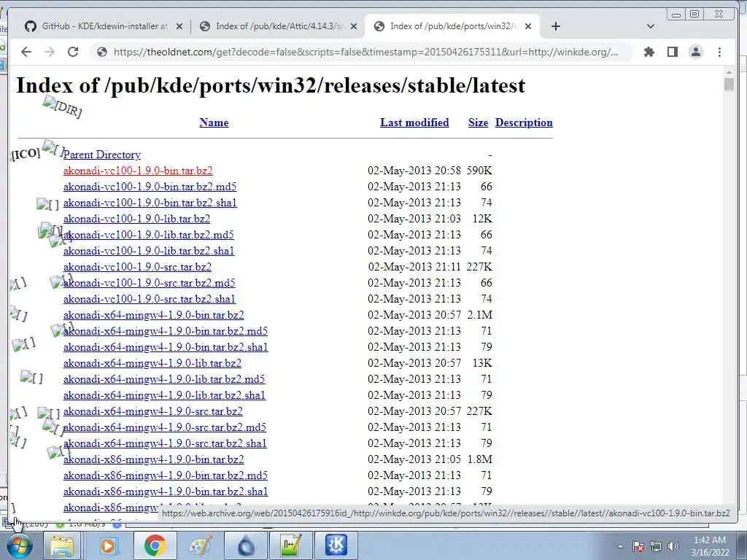Open the blue water drop taskbar app
Screen dimensions: 747x560
pos(245,545)
